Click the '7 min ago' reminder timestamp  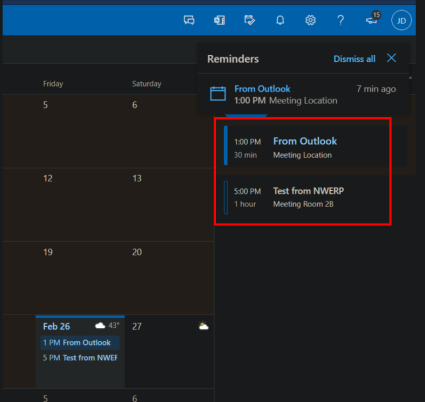[x=376, y=89]
